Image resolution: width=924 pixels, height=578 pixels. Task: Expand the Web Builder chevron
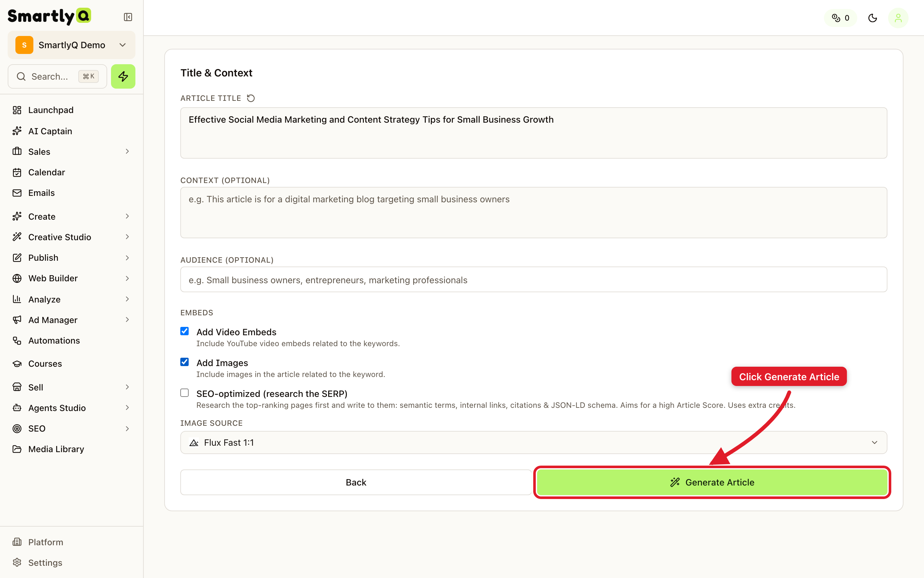click(x=127, y=278)
